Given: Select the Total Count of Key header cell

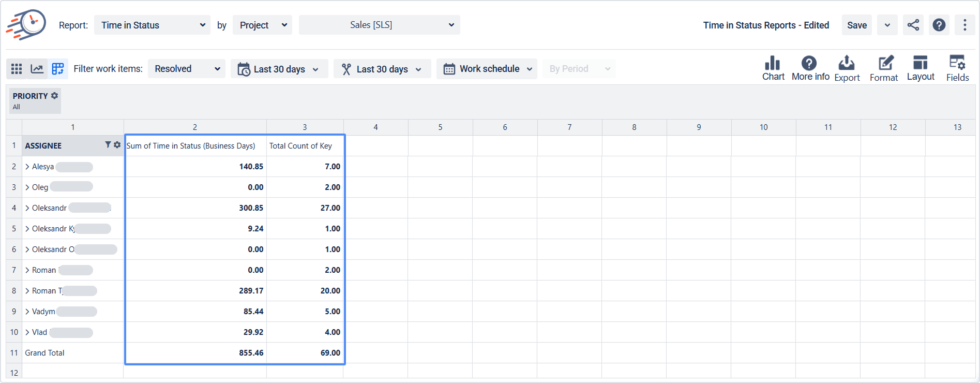Looking at the screenshot, I should [305, 146].
